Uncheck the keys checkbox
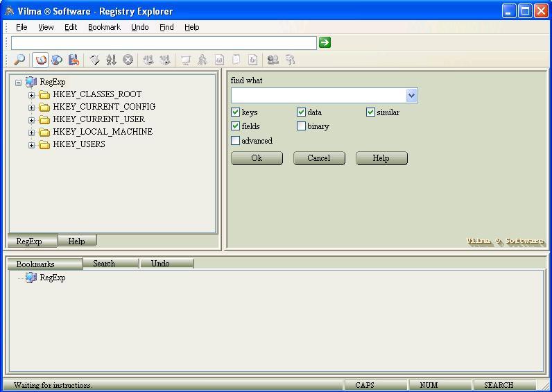552x392 pixels. 235,112
